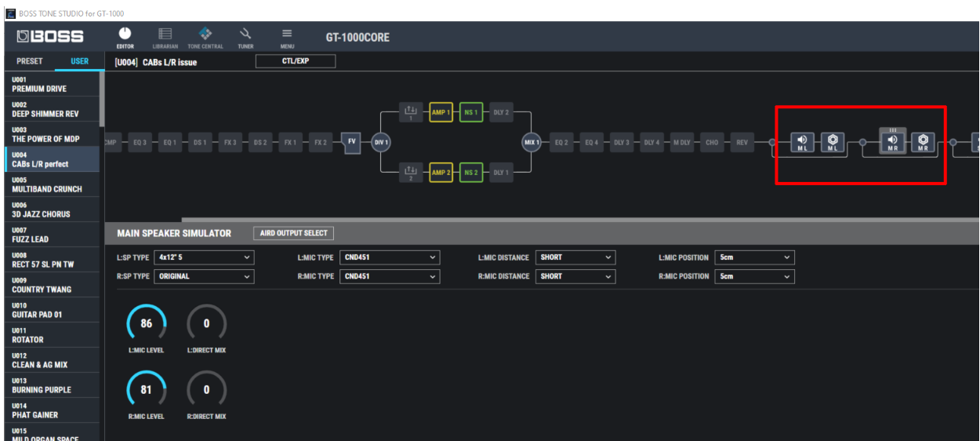
Task: Select the DLY 2 delay block
Action: [501, 112]
